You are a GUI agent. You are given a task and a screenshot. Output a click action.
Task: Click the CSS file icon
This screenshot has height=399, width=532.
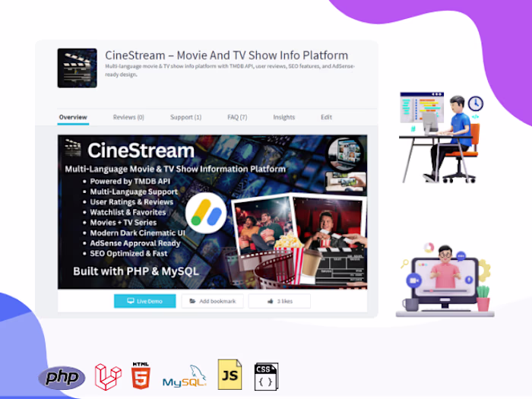(266, 376)
